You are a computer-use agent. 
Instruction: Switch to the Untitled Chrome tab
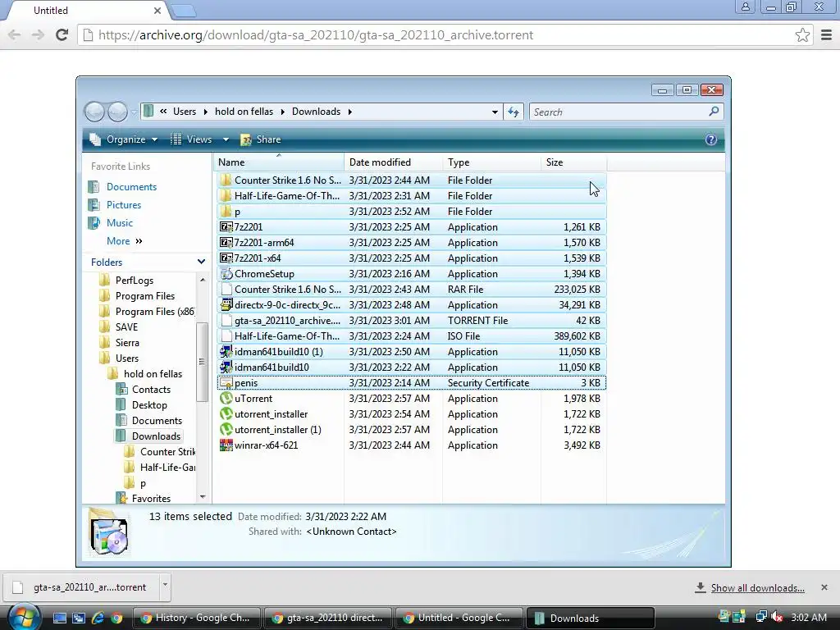tap(89, 10)
